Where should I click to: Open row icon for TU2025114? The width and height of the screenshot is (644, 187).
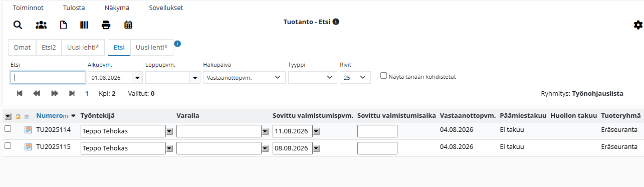pyautogui.click(x=28, y=130)
